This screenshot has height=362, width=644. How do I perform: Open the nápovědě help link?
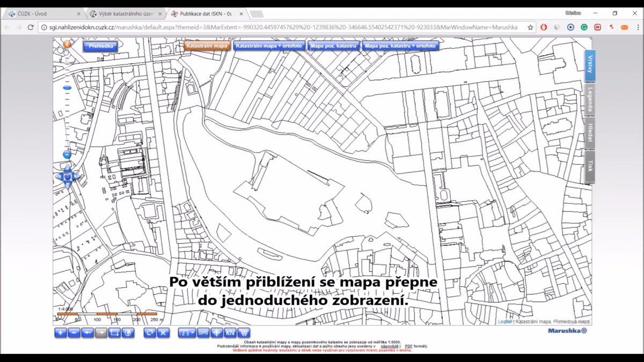[x=390, y=346]
